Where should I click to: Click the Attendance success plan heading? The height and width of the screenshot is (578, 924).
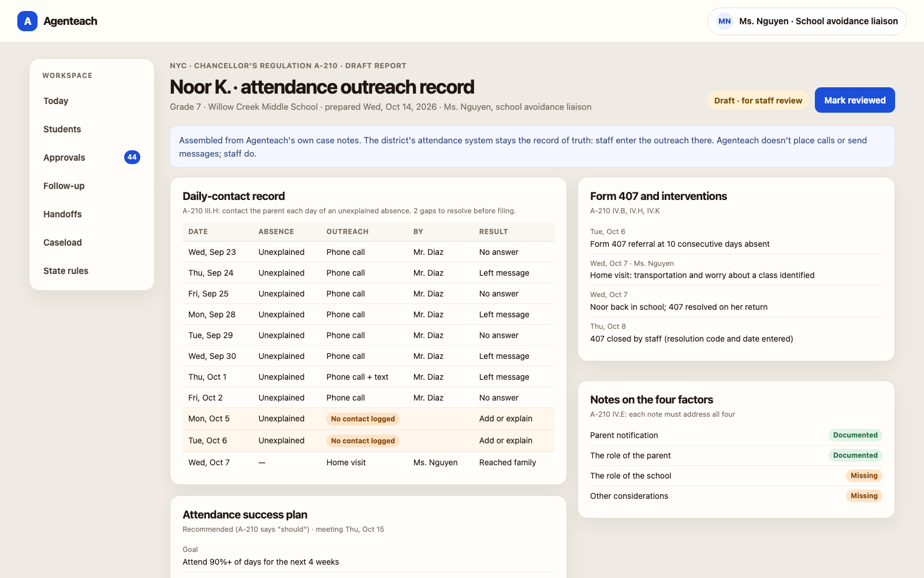coord(245,514)
